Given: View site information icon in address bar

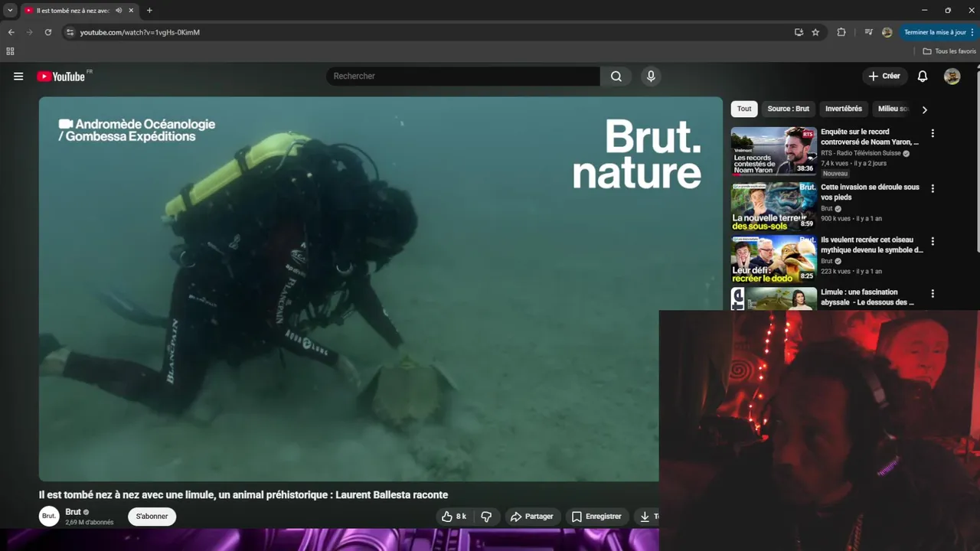Looking at the screenshot, I should point(70,32).
